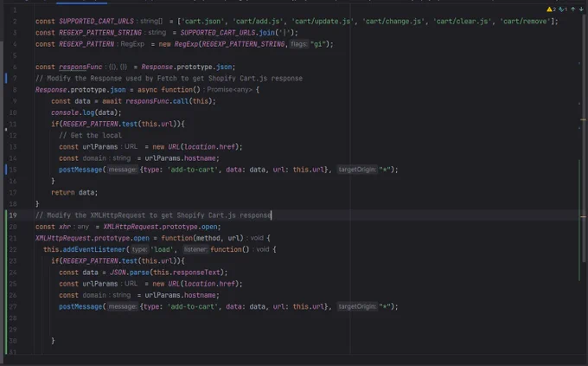This screenshot has width=588, height=366.
Task: Click the blue change marker beside line 15
Action: 6,170
